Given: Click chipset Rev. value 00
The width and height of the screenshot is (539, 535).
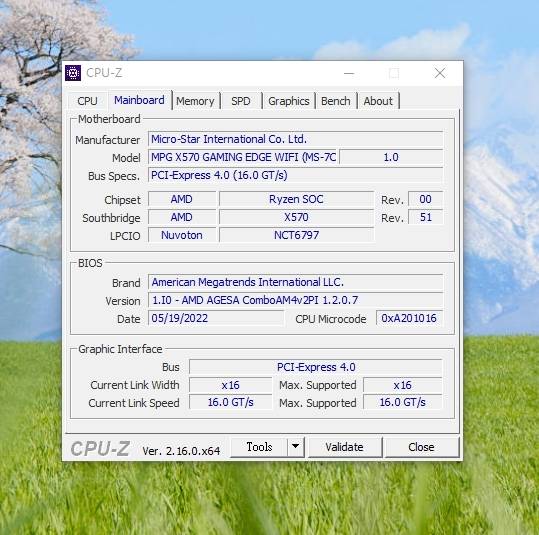Looking at the screenshot, I should coord(426,199).
